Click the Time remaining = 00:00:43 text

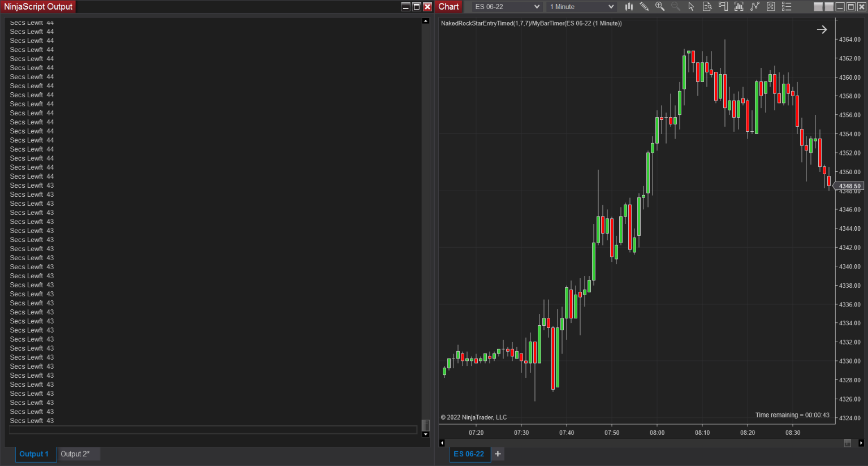pos(792,415)
